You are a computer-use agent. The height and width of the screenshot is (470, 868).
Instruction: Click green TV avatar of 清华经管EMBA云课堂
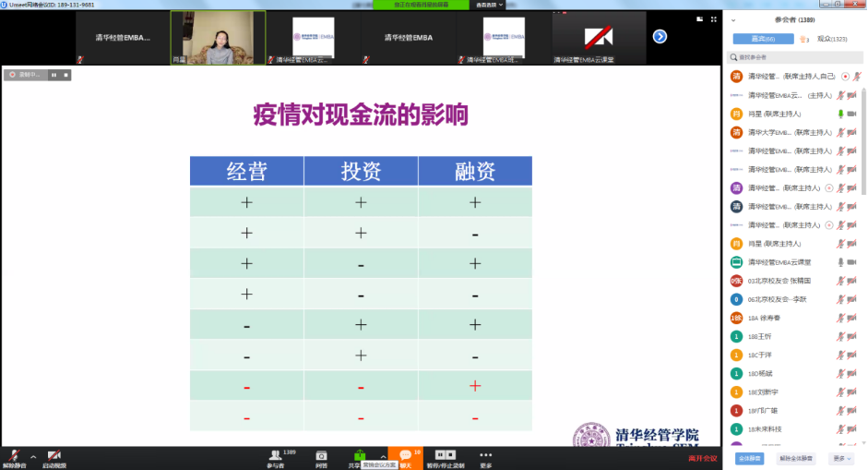[736, 262]
